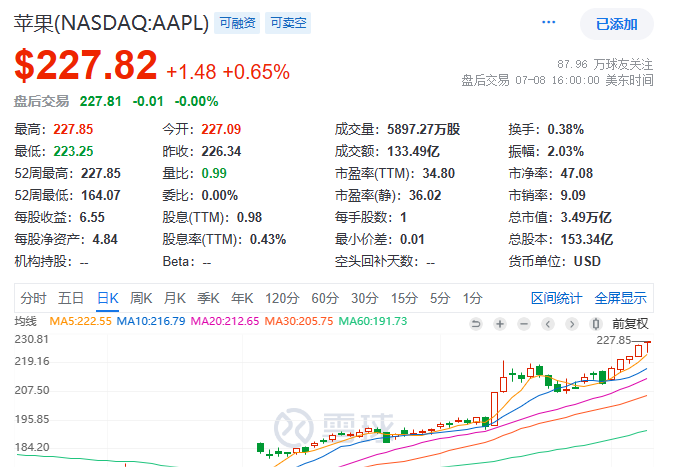Switch to the 120分 chart tab
Viewport: 673px width, 467px height.
coord(282,298)
